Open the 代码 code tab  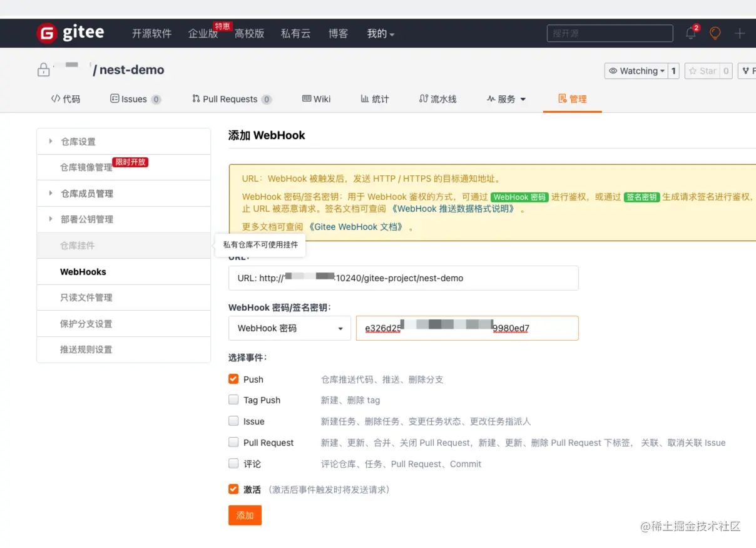[66, 99]
